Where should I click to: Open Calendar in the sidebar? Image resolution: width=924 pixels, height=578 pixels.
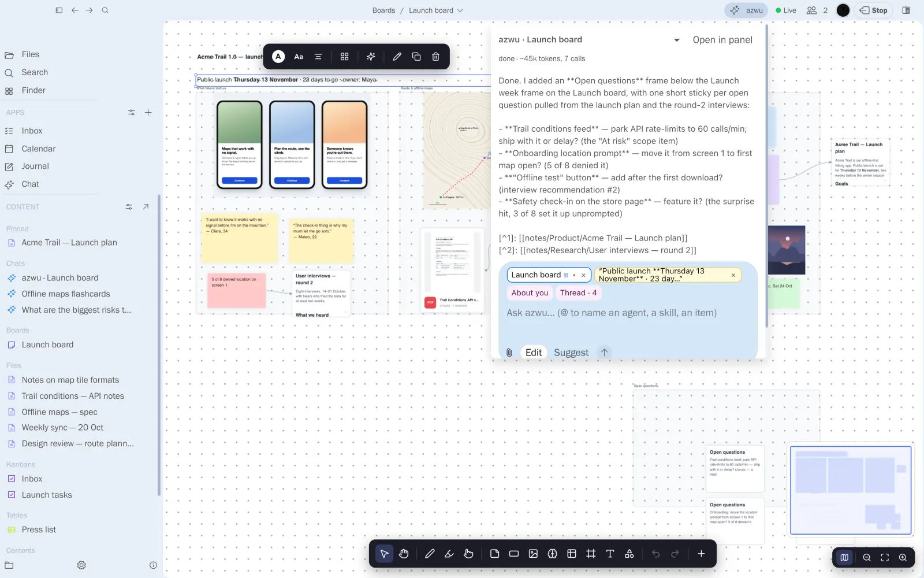tap(39, 149)
